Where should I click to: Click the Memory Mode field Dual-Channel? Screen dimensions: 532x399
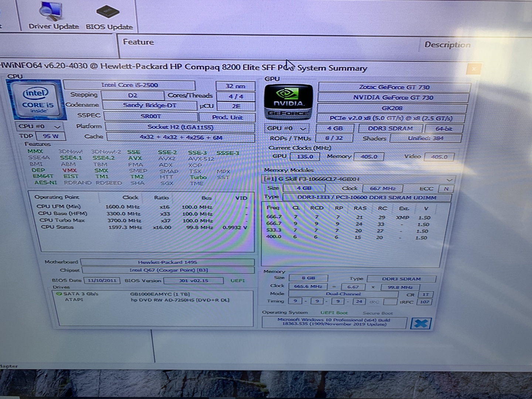(x=343, y=294)
